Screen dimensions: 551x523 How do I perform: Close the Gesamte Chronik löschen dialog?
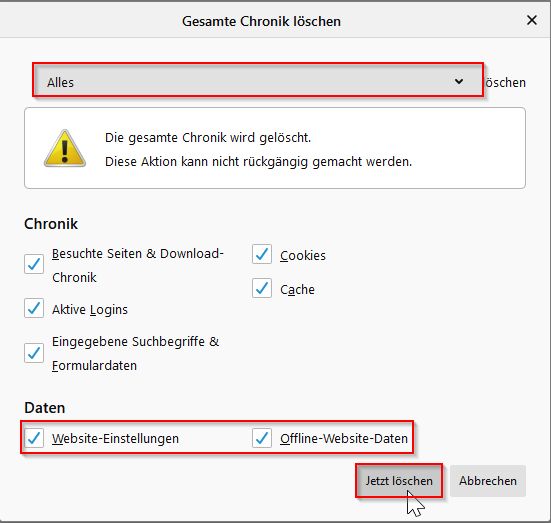tap(532, 20)
